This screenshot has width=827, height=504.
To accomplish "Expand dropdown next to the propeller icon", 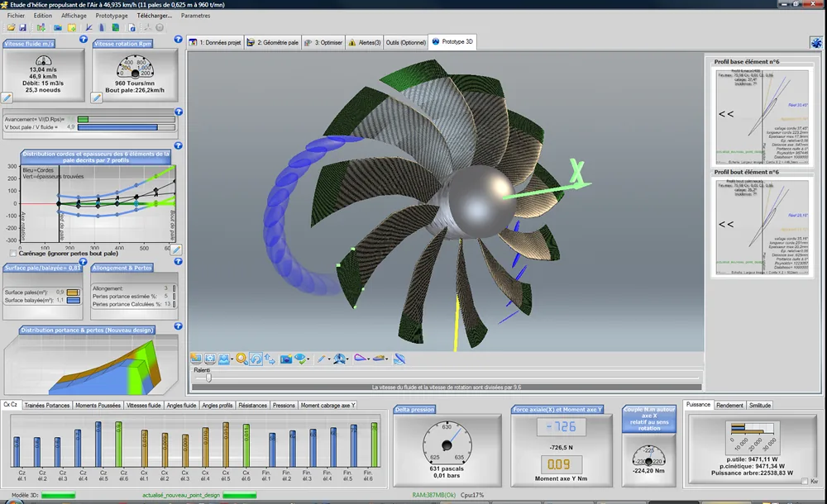I will click(348, 359).
